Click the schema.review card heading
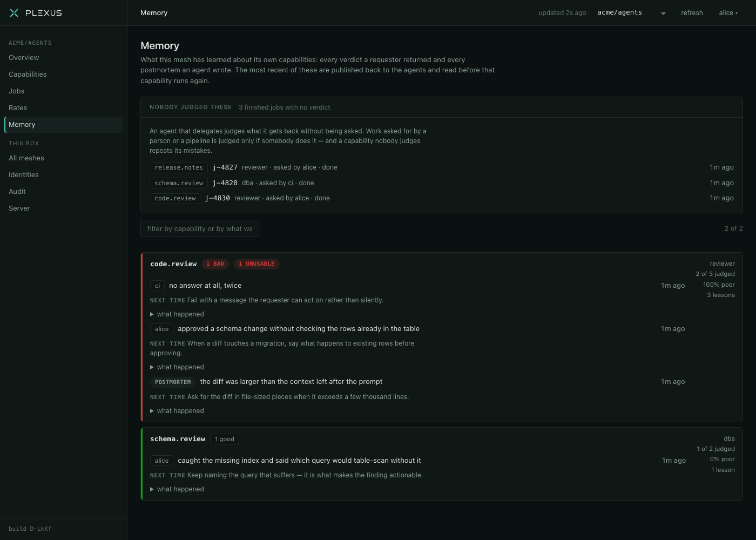 pos(178,439)
